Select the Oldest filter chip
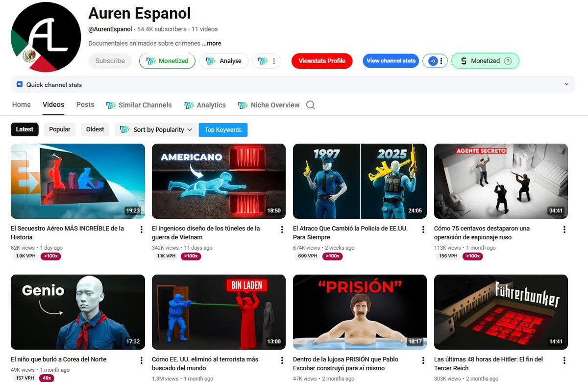 point(95,129)
